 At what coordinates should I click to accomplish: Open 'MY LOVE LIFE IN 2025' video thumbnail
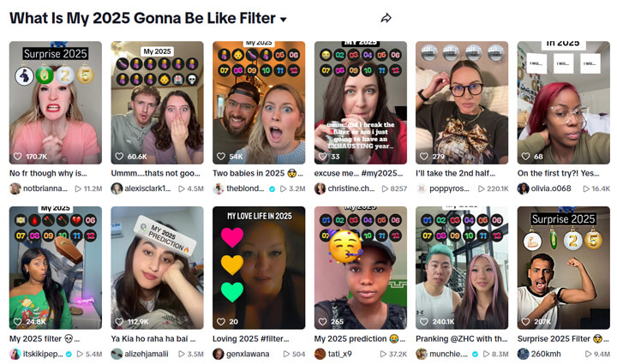point(259,268)
